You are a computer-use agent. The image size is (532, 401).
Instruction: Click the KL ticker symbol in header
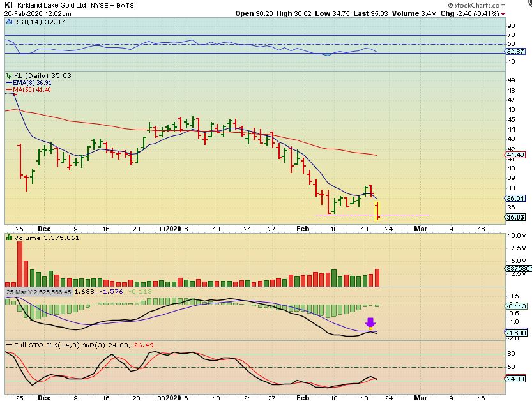click(10, 5)
